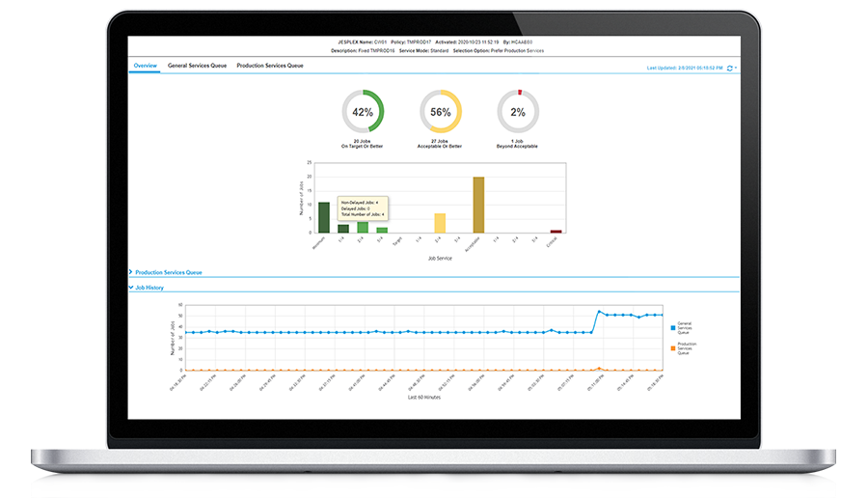
Task: Select the red Critical bar
Action: pos(556,231)
